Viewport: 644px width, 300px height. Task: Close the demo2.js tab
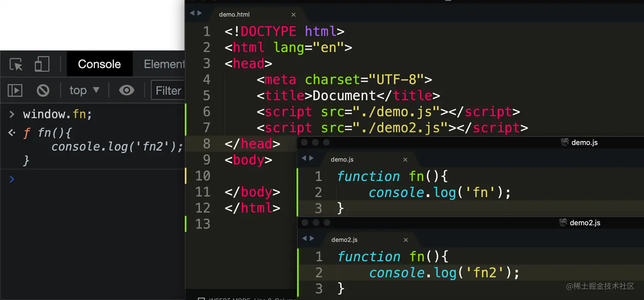pyautogui.click(x=405, y=240)
